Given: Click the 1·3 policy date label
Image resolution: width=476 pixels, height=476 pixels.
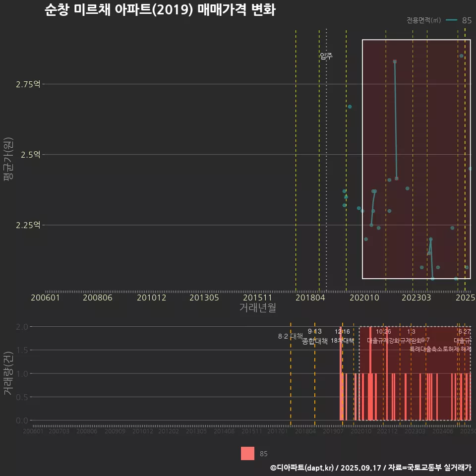Looking at the screenshot, I should pos(412,332).
